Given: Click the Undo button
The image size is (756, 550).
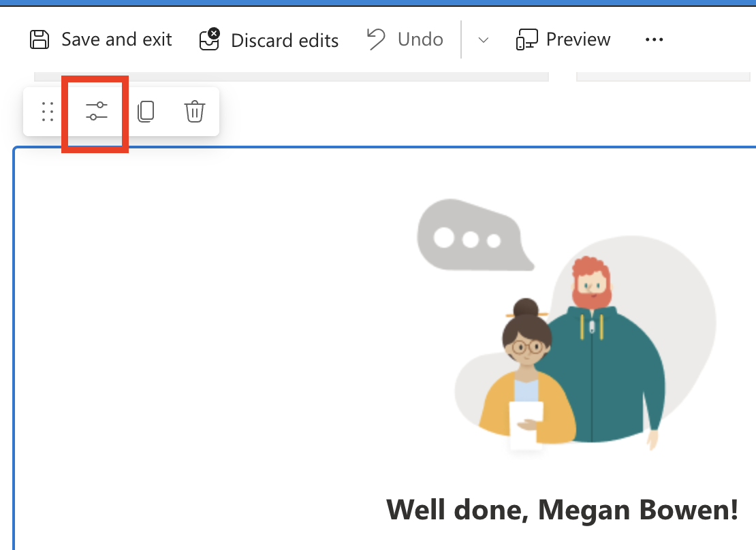Looking at the screenshot, I should 405,39.
